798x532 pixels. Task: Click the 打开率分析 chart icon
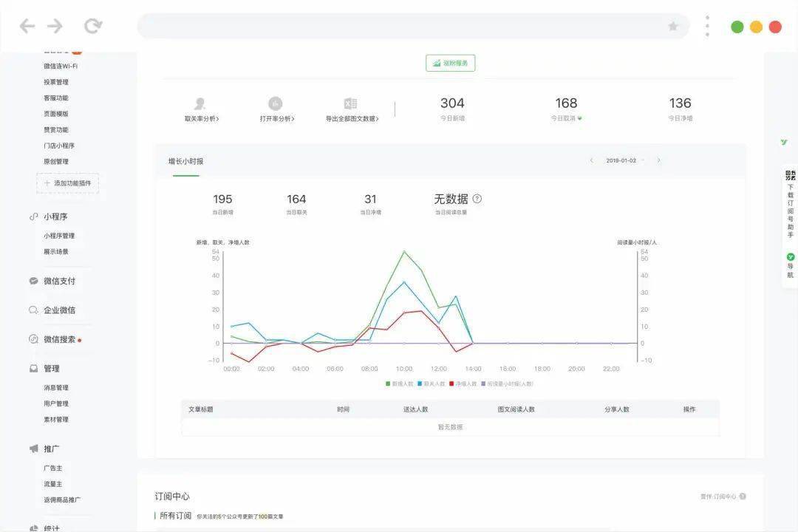276,103
